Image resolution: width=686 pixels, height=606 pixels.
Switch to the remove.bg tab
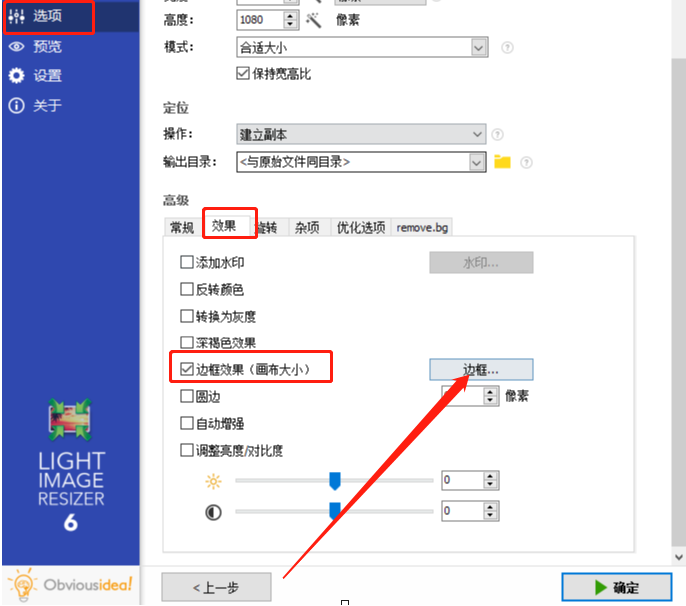[x=422, y=228]
